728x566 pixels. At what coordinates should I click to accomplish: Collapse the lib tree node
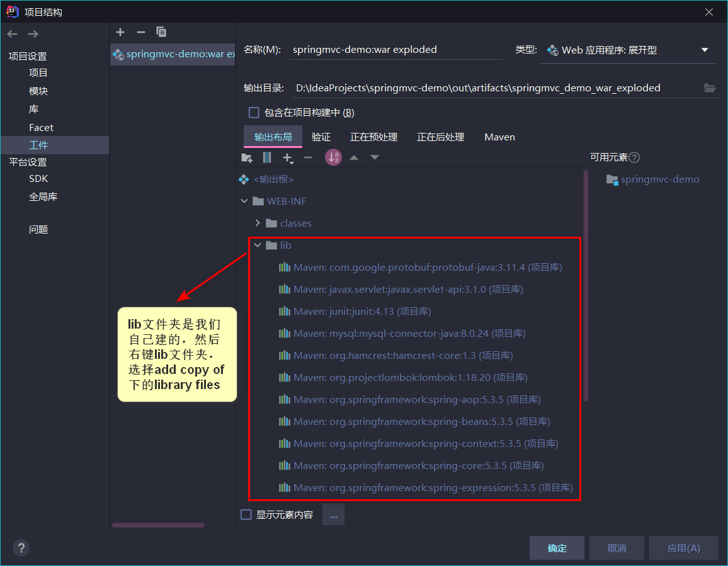pos(258,245)
